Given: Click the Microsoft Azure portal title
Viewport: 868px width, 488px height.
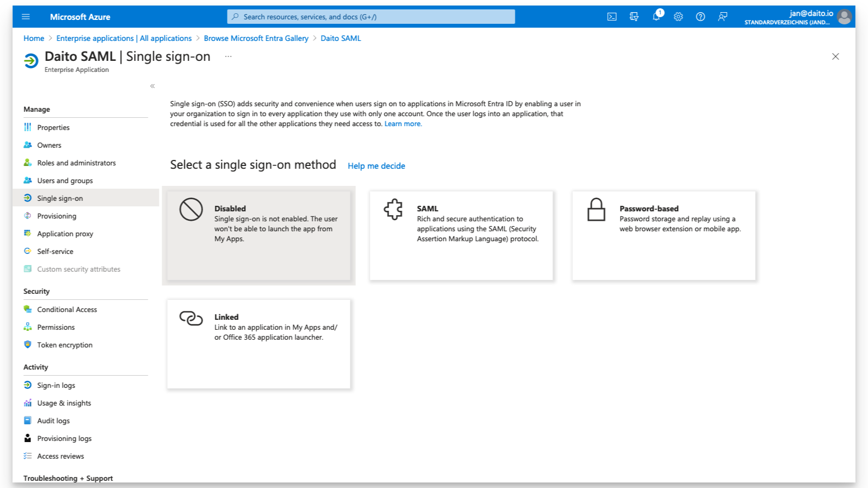Looking at the screenshot, I should pyautogui.click(x=80, y=17).
